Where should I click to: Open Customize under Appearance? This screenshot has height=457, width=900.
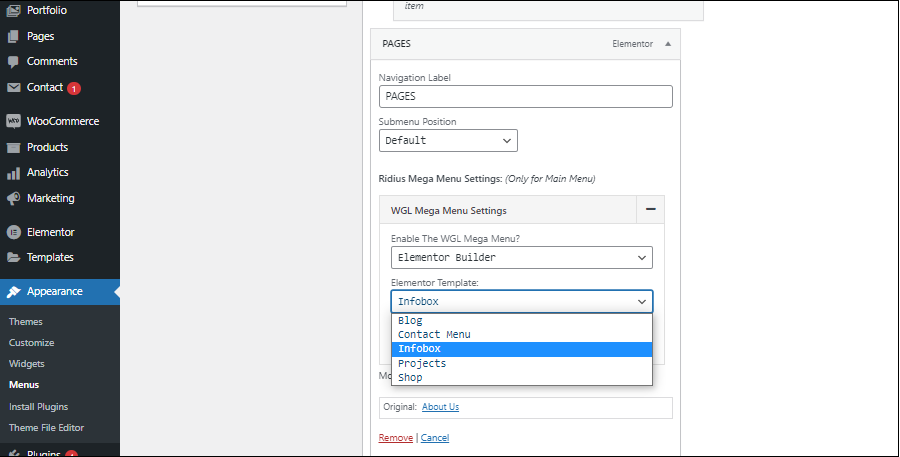point(32,343)
